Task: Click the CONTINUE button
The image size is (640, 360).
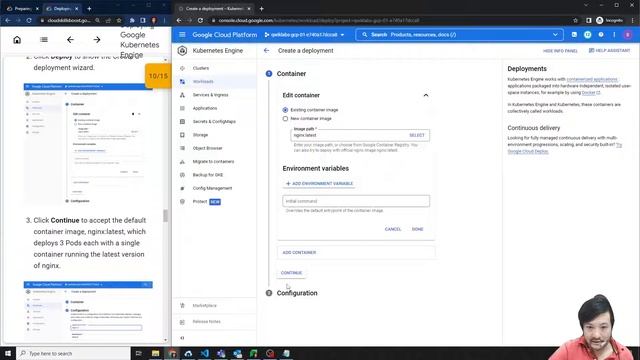Action: 291,273
